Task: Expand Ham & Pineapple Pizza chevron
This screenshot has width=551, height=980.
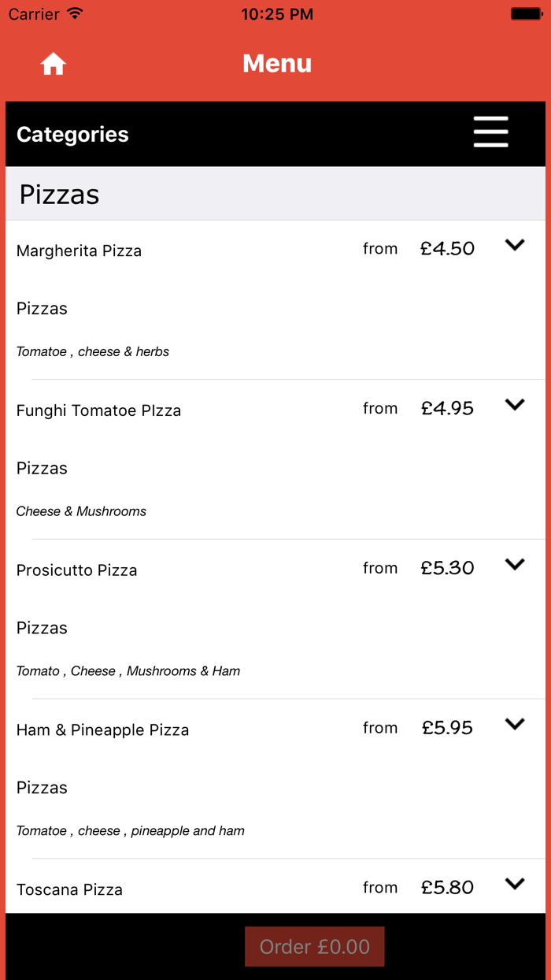Action: click(x=515, y=725)
